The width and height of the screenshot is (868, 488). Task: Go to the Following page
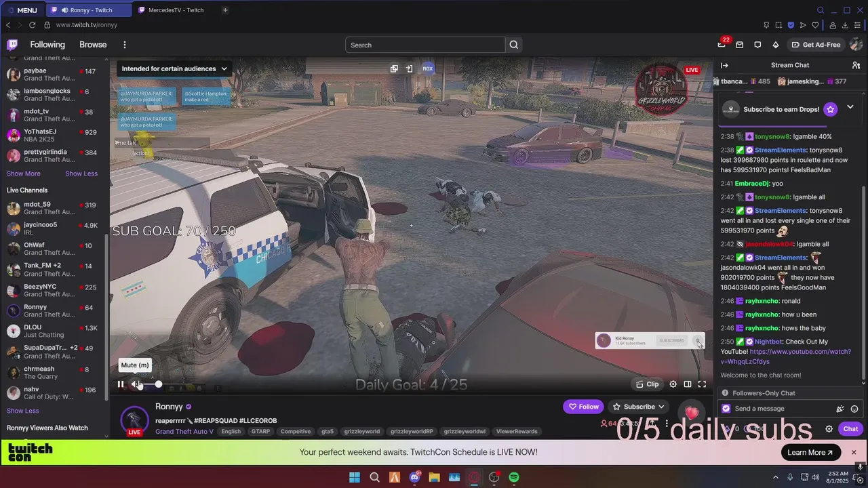pos(47,45)
